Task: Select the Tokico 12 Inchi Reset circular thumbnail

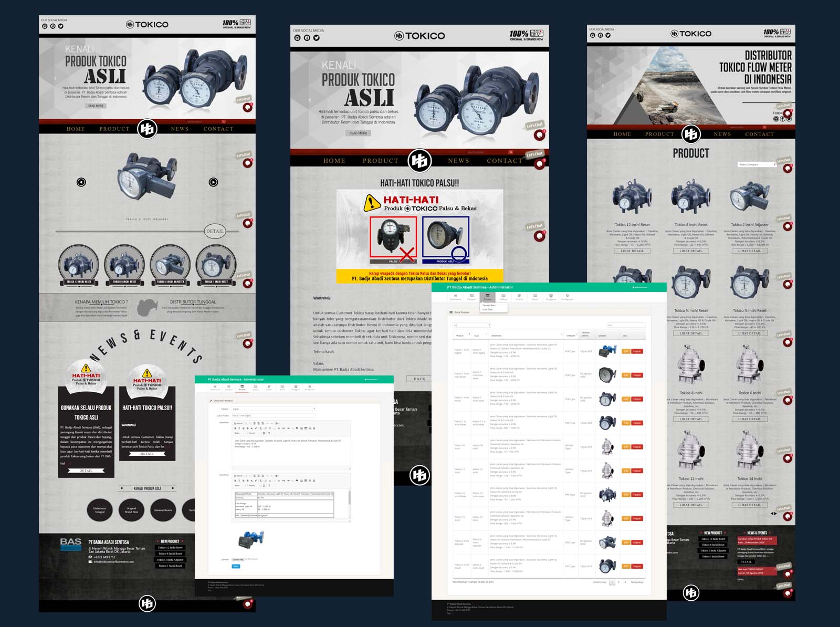Action: [x=79, y=266]
